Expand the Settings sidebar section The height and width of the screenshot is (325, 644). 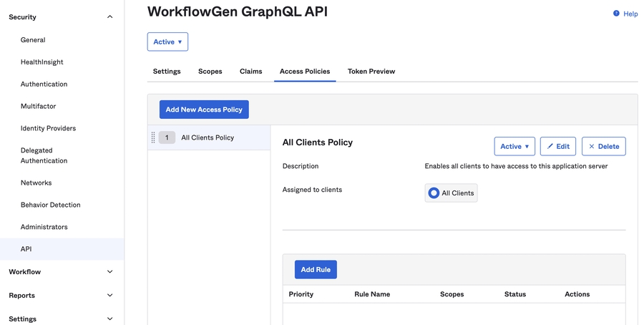tap(109, 319)
